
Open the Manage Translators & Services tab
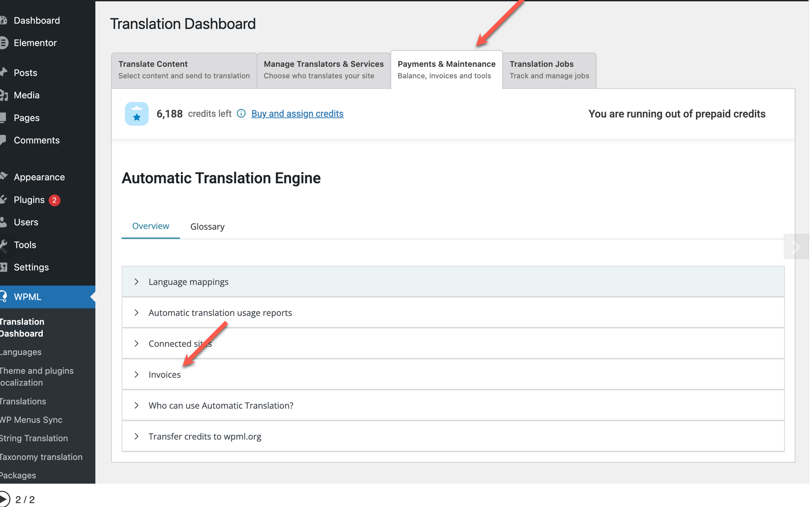323,70
